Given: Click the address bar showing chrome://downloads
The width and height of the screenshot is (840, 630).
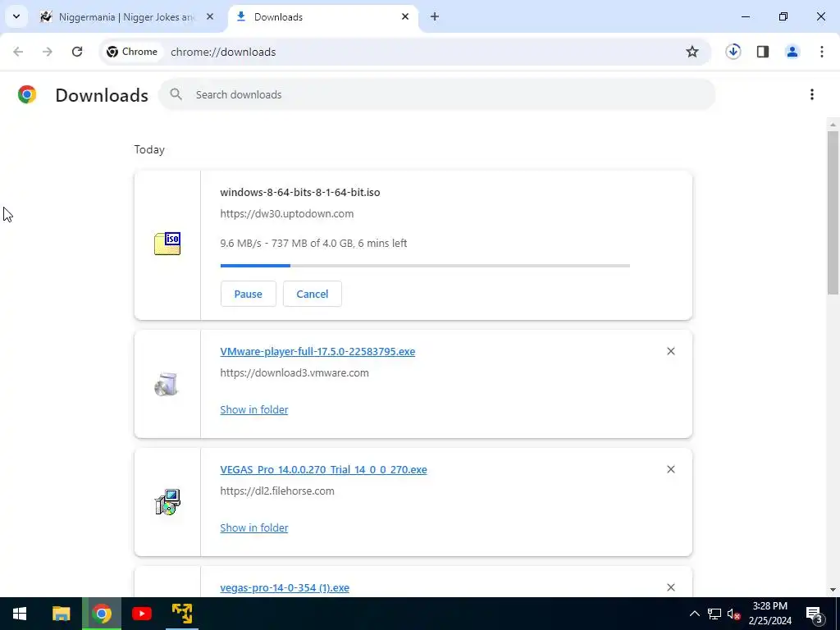Looking at the screenshot, I should [x=405, y=52].
